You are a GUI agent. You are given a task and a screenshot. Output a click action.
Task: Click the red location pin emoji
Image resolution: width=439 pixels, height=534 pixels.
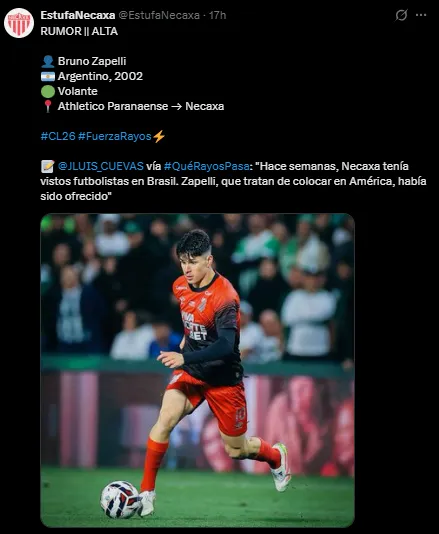[48, 106]
